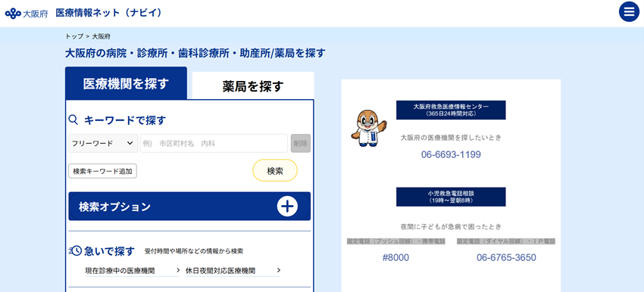The height and width of the screenshot is (292, 644).
Task: Click the 大阪府救急医療情報センター banner
Action: (451, 110)
